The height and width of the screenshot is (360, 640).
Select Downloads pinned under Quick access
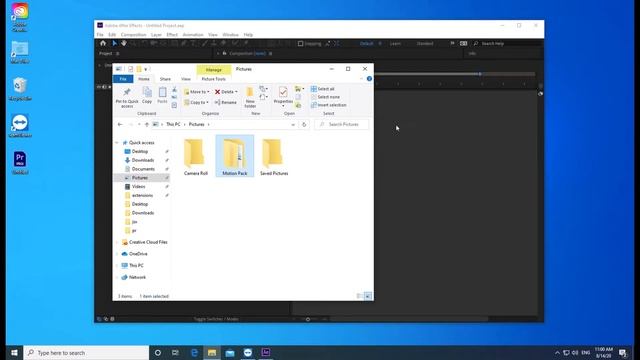pos(142,160)
